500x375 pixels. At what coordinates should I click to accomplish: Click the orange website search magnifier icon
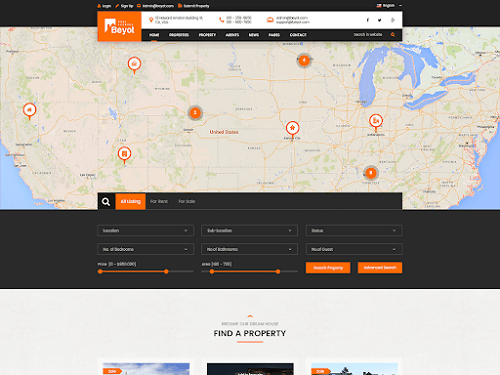[x=393, y=35]
